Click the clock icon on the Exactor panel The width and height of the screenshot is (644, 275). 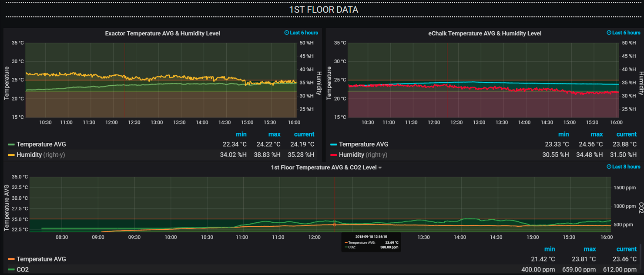[286, 33]
